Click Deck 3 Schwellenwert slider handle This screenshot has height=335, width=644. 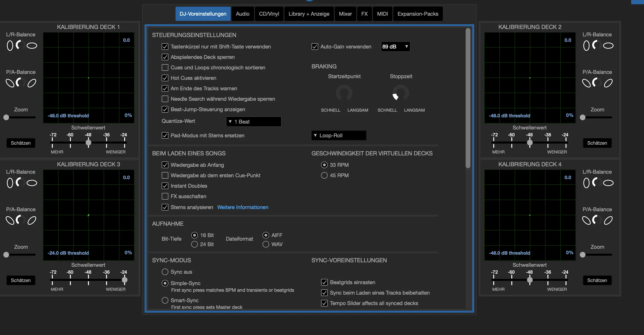124,280
